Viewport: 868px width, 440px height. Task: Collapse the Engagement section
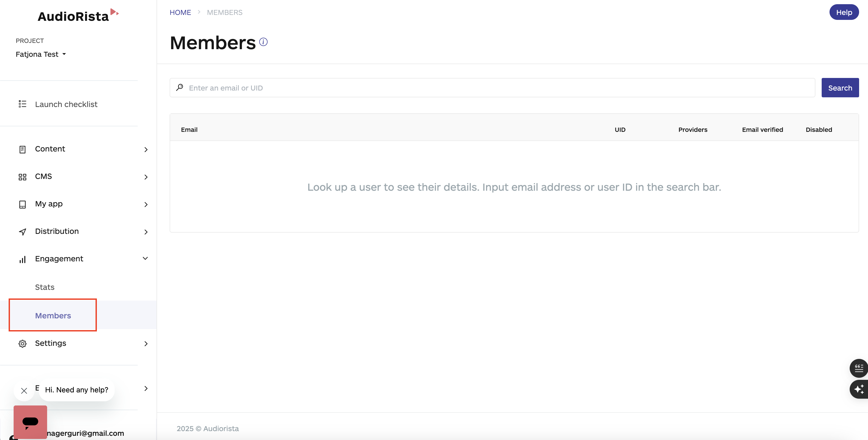click(146, 258)
